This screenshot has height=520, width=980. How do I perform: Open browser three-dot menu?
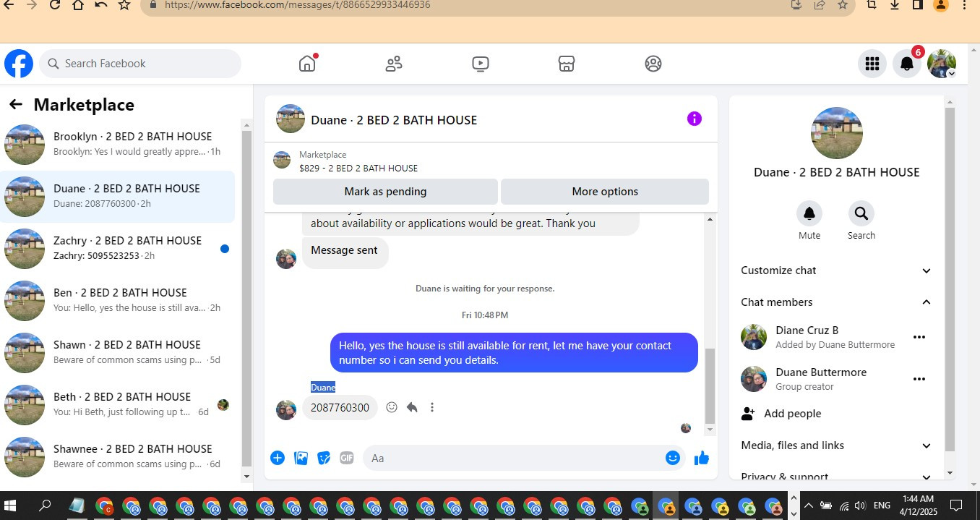tap(963, 5)
